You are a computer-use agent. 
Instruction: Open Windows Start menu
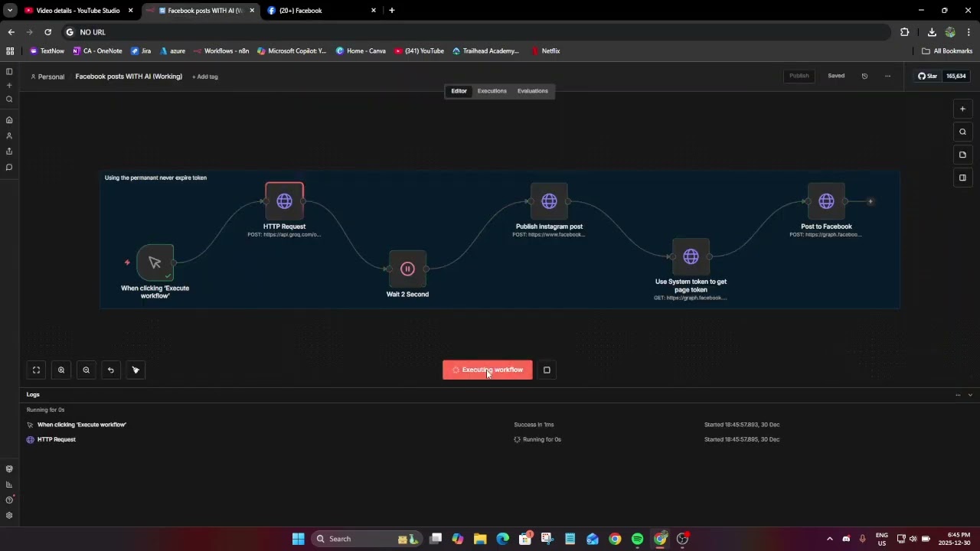[298, 539]
